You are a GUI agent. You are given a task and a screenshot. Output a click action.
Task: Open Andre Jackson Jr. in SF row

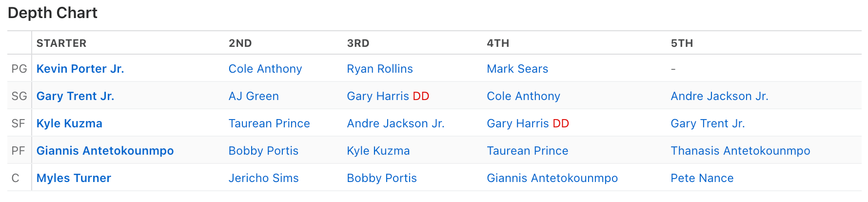point(395,123)
